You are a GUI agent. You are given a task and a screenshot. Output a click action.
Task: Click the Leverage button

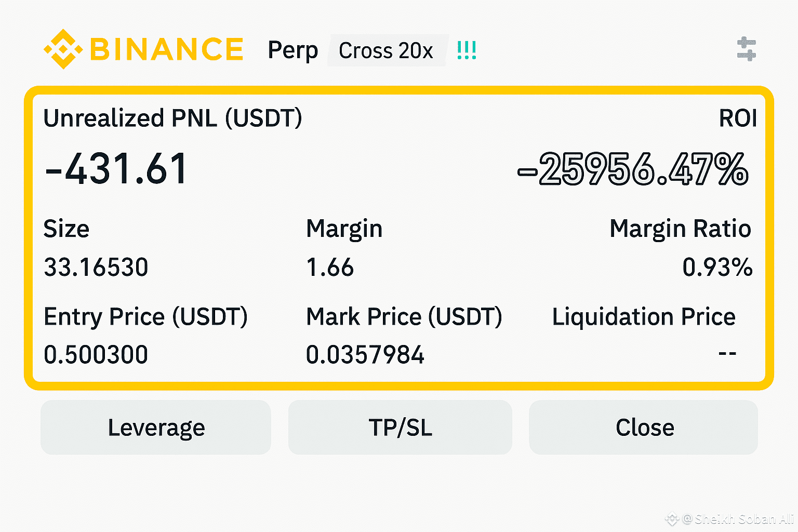point(156,428)
